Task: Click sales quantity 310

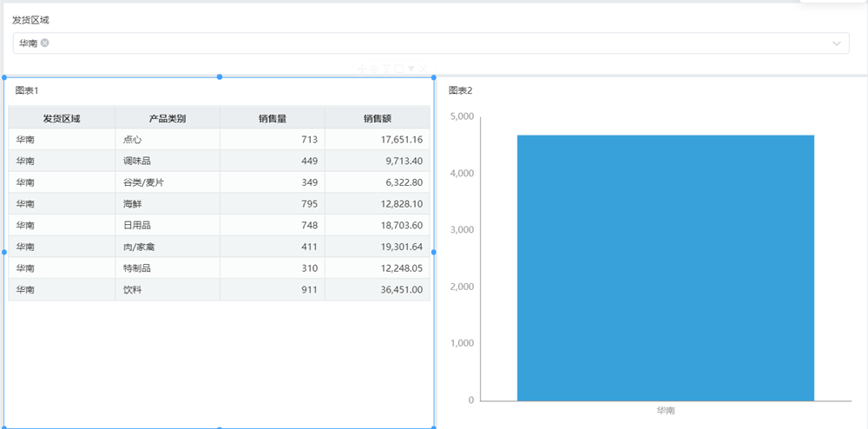Action: [273, 268]
